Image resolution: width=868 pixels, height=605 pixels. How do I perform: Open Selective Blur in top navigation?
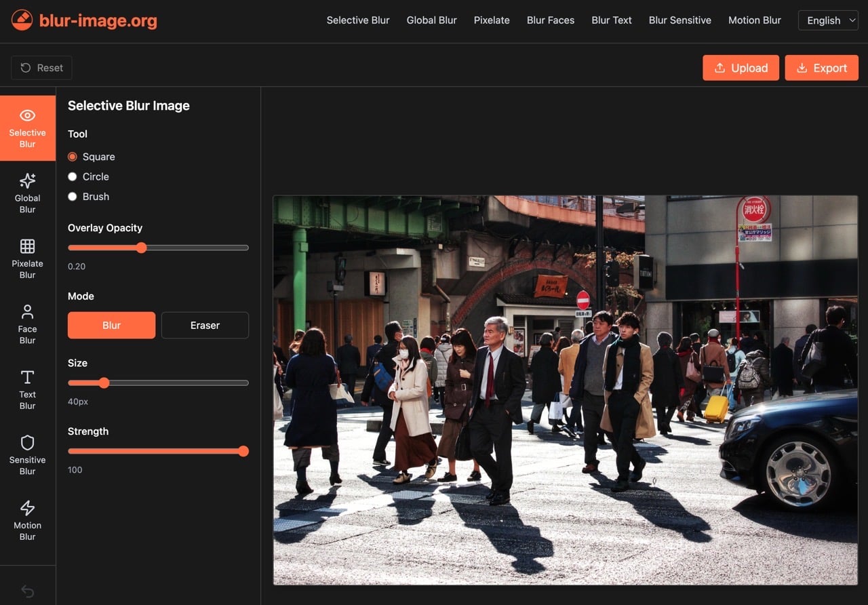click(358, 20)
